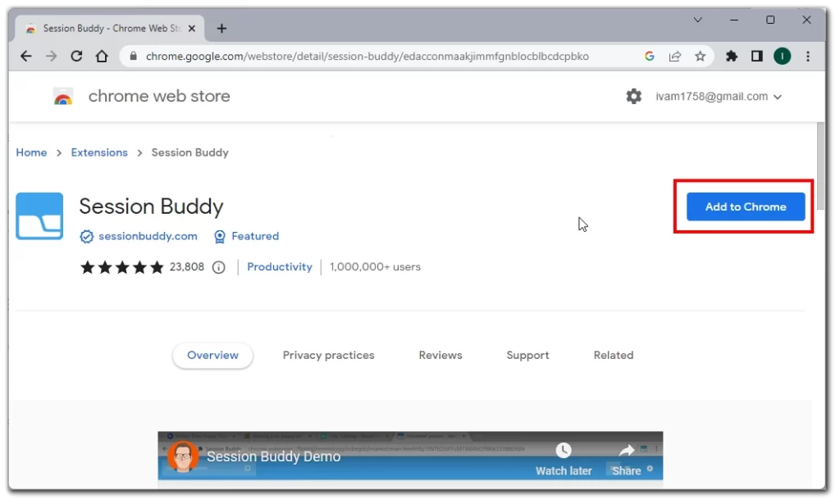
Task: Select the Session Buddy browser tab
Action: [x=110, y=29]
